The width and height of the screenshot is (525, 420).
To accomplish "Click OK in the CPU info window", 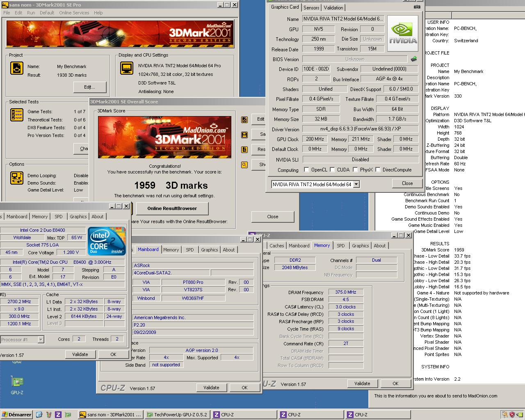I will [113, 354].
